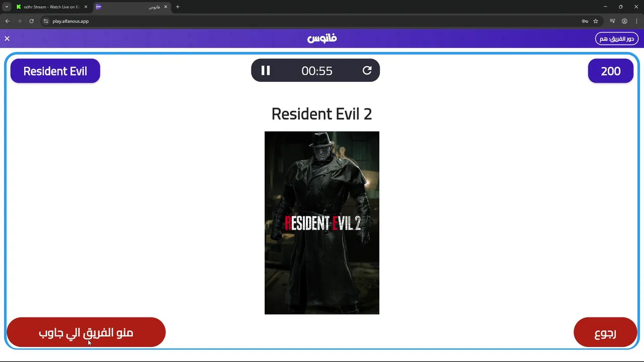Viewport: 644px width, 362px height.
Task: Open the Chrome three-dot menu
Action: click(636, 21)
